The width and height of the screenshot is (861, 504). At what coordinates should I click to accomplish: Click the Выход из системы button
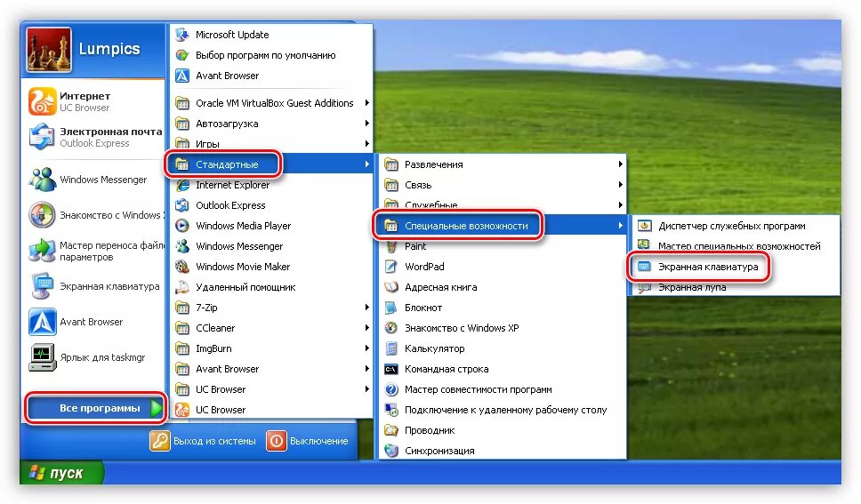pyautogui.click(x=203, y=441)
